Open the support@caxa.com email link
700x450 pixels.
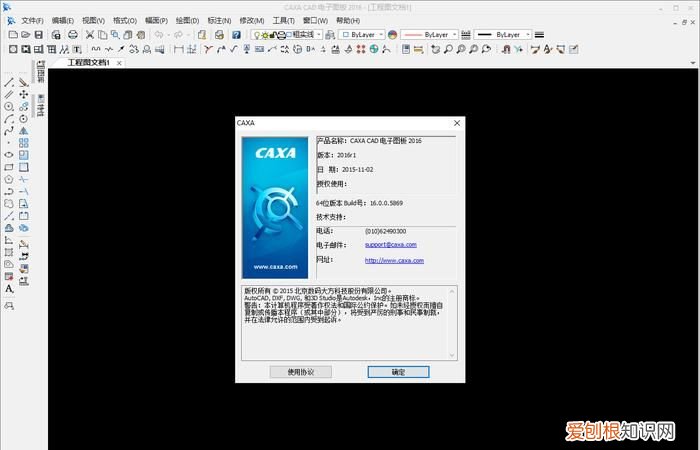(391, 245)
